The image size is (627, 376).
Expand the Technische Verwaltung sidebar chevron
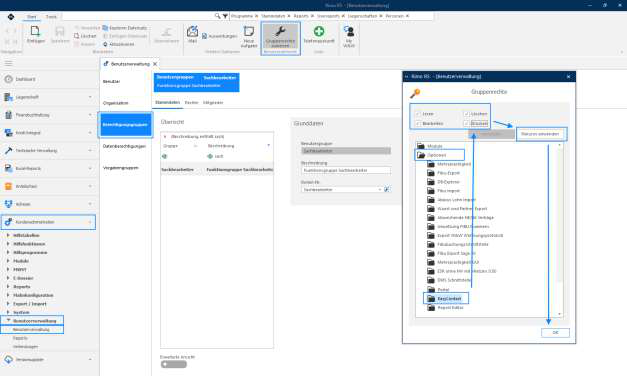tap(90, 150)
